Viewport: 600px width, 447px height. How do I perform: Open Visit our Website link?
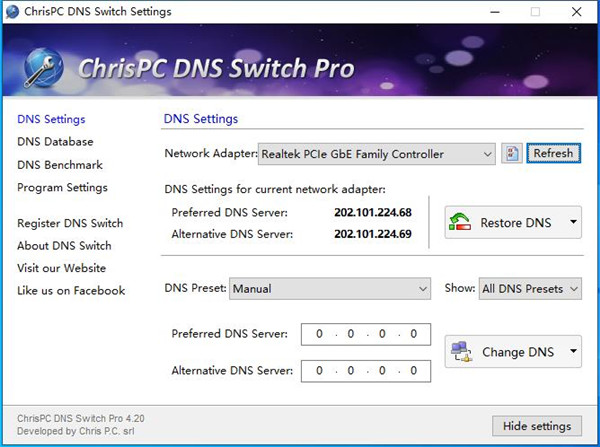point(61,268)
